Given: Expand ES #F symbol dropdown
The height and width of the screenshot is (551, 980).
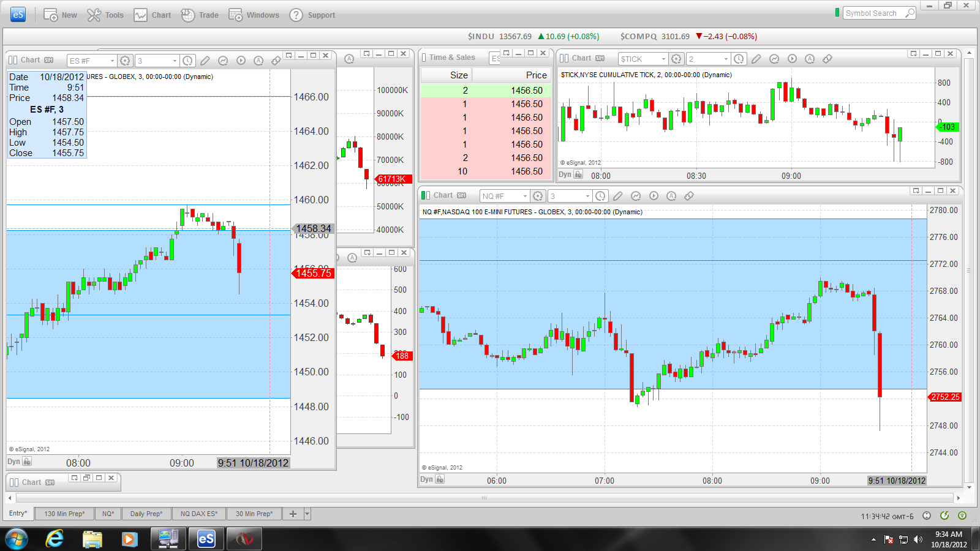Looking at the screenshot, I should click(x=112, y=61).
